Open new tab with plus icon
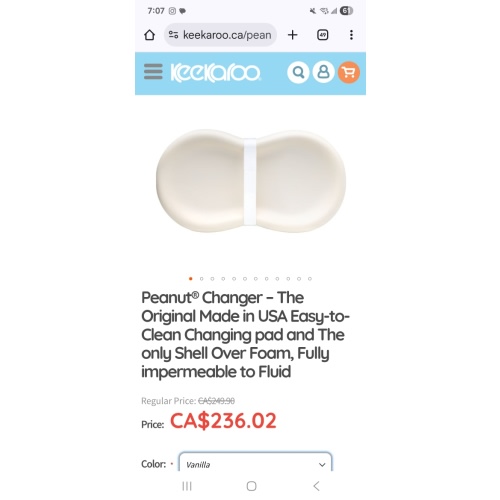This screenshot has height=500, width=500. tap(292, 35)
